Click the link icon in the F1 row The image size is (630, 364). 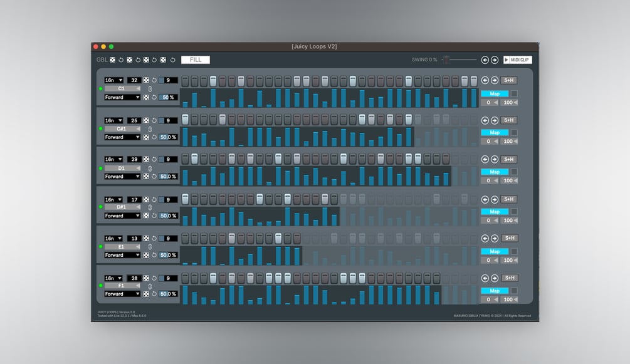(150, 286)
